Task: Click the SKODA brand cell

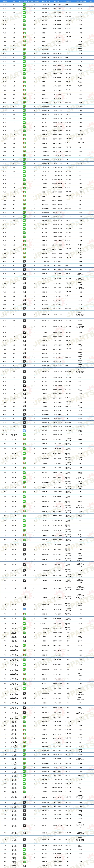Action: click(5, 435)
